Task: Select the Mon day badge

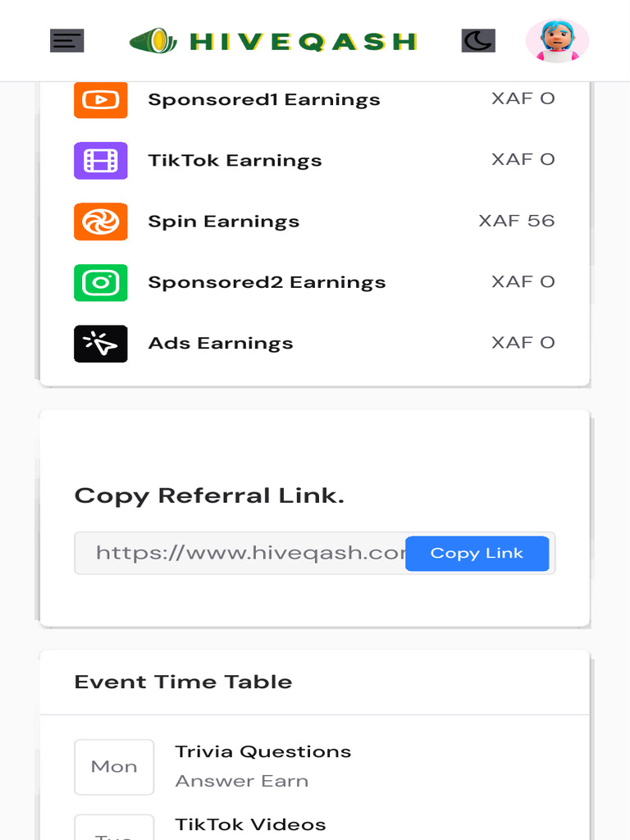Action: click(114, 767)
